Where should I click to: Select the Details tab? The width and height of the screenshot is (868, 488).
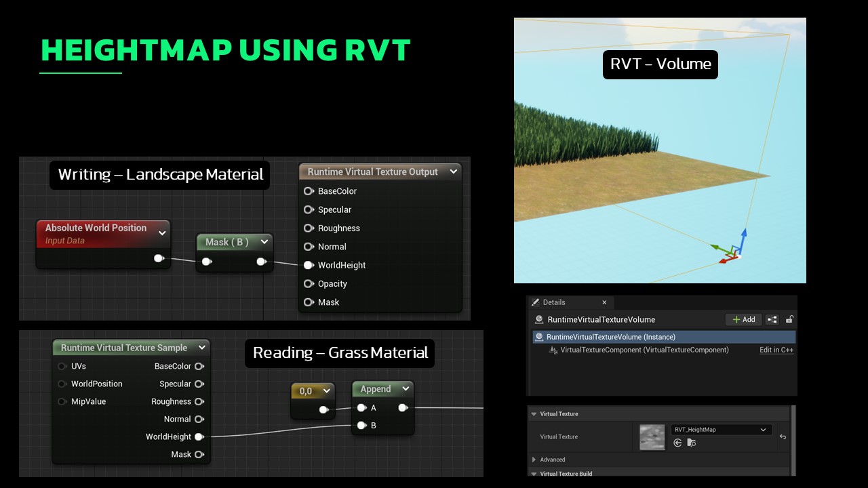click(x=554, y=302)
